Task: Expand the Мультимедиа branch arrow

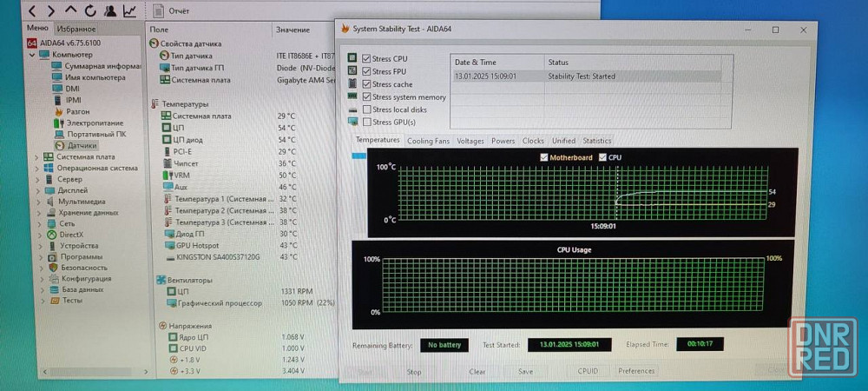Action: coord(38,202)
